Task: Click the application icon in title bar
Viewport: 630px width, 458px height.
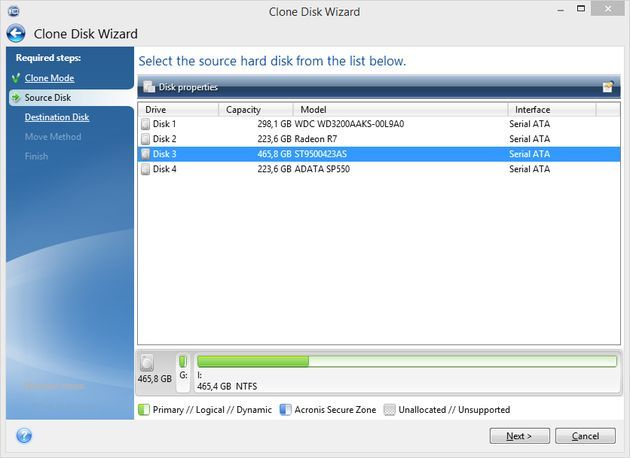Action: pyautogui.click(x=13, y=11)
